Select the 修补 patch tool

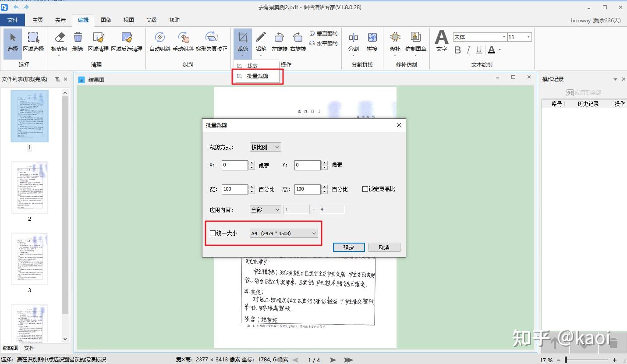point(395,42)
